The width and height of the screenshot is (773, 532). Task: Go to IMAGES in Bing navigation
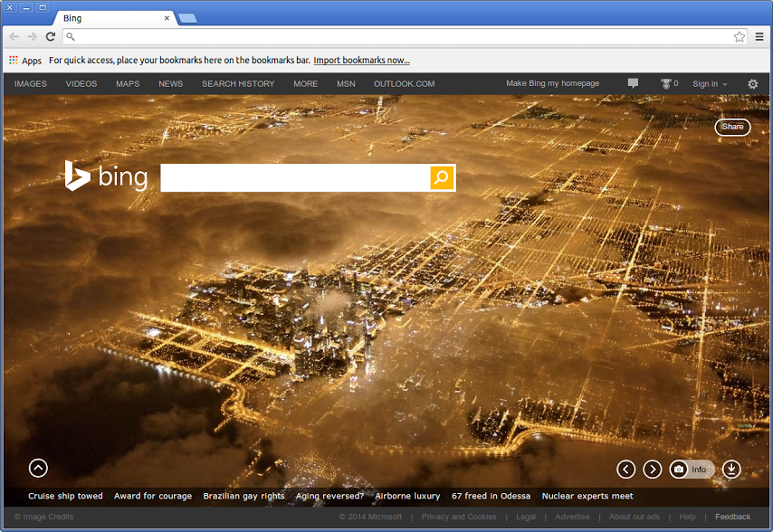pyautogui.click(x=31, y=84)
